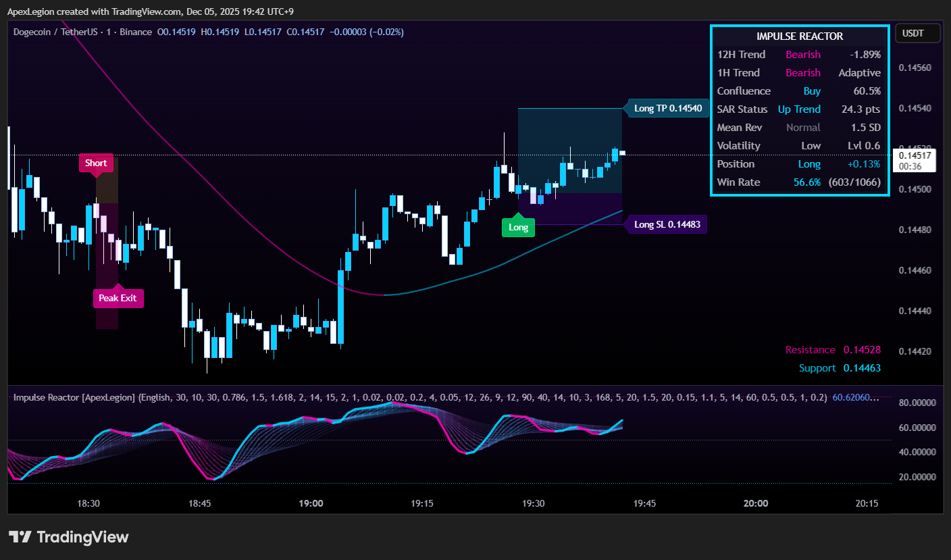Select the Short signal label
Image resolution: width=951 pixels, height=560 pixels.
96,163
